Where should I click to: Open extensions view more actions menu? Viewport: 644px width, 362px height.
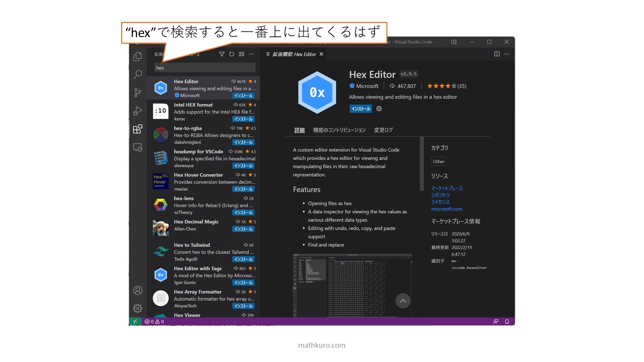coord(251,54)
